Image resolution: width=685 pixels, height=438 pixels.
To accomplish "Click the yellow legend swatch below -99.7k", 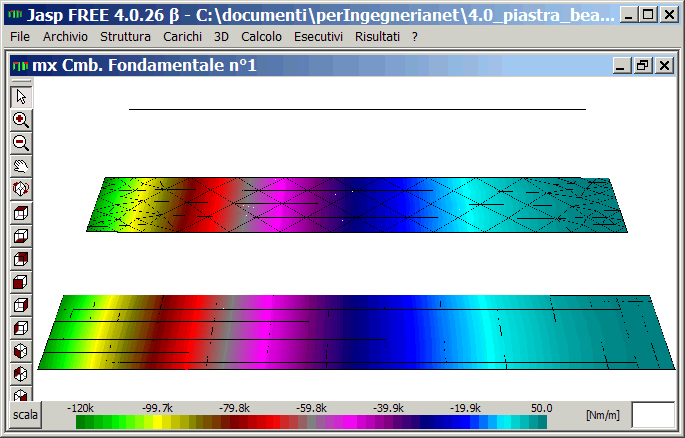I will (x=158, y=422).
